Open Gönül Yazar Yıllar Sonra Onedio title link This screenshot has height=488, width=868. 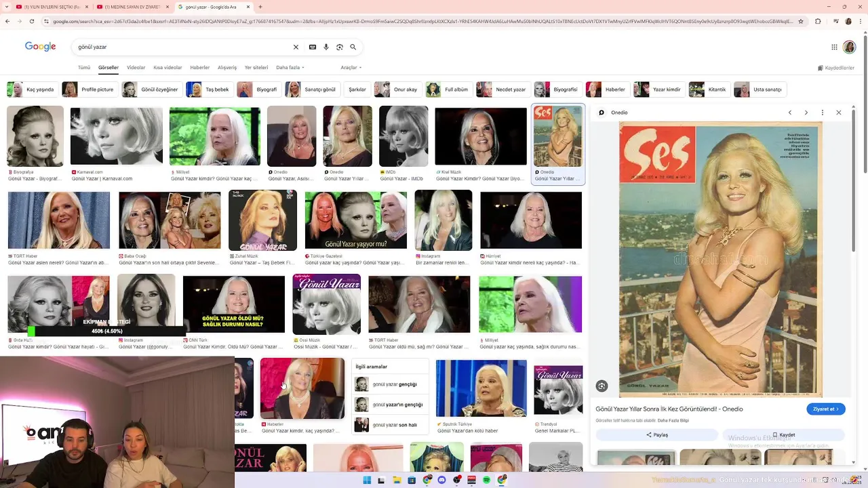point(669,409)
